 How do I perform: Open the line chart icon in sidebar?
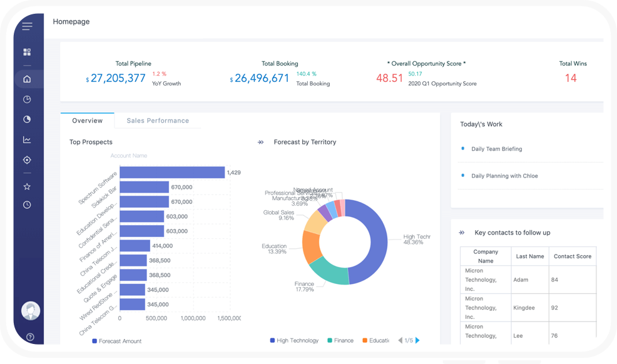click(x=27, y=139)
